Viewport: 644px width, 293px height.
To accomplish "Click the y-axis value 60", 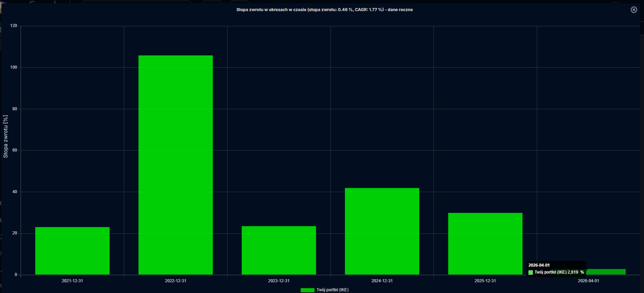I will [x=14, y=150].
